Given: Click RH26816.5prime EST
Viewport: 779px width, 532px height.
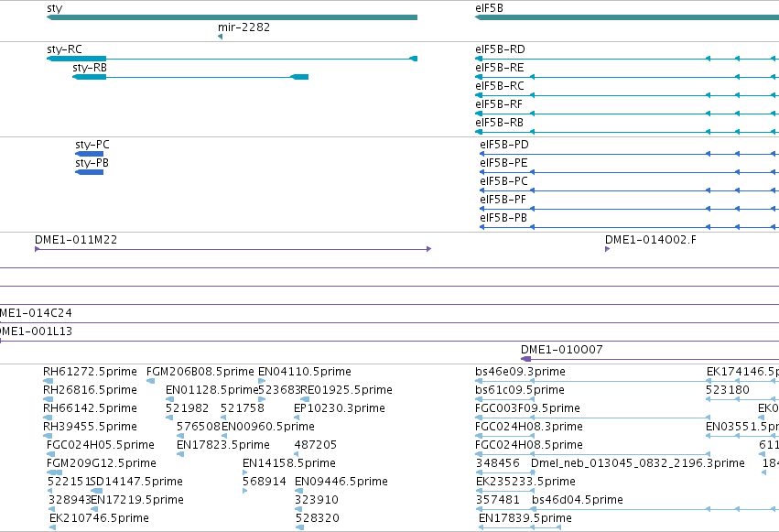Looking at the screenshot, I should (x=49, y=399).
